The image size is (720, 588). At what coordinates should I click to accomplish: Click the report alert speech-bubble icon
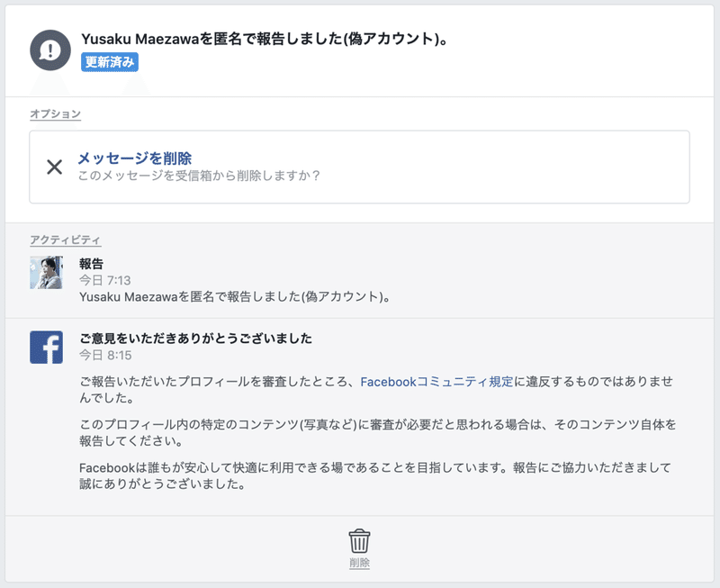(x=50, y=50)
